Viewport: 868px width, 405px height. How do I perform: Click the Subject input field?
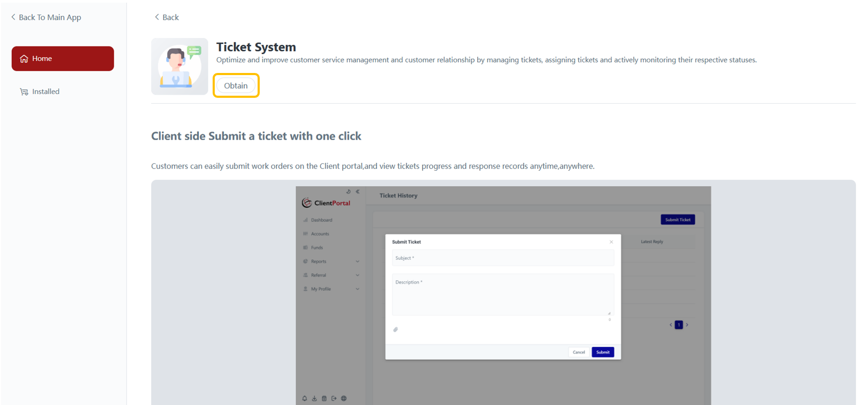[502, 258]
